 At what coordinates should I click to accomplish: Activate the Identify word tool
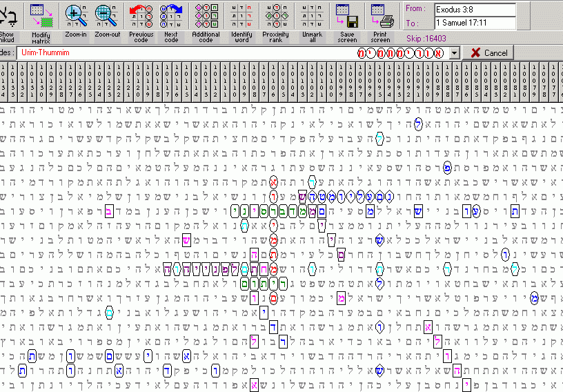point(241,16)
